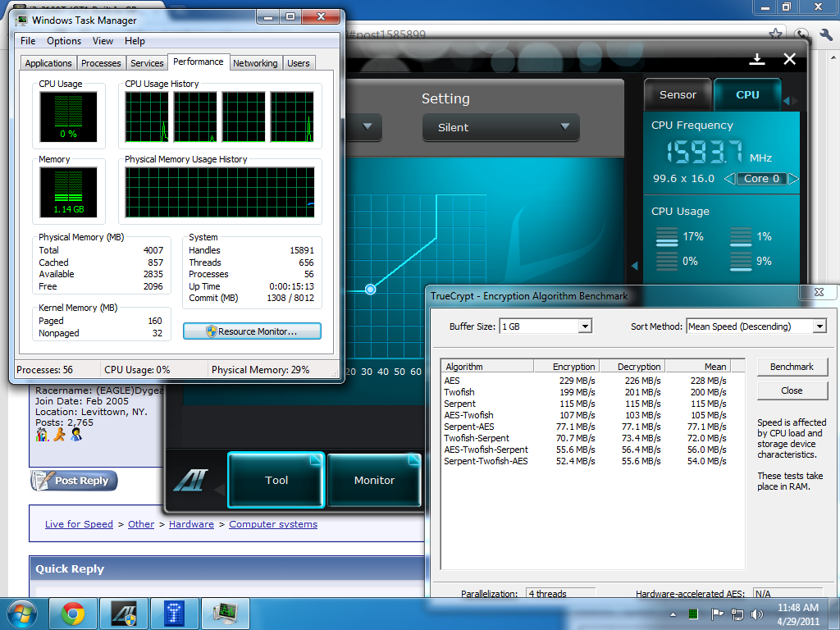
Task: Open the Computer systems breadcrumb link
Action: 273,524
